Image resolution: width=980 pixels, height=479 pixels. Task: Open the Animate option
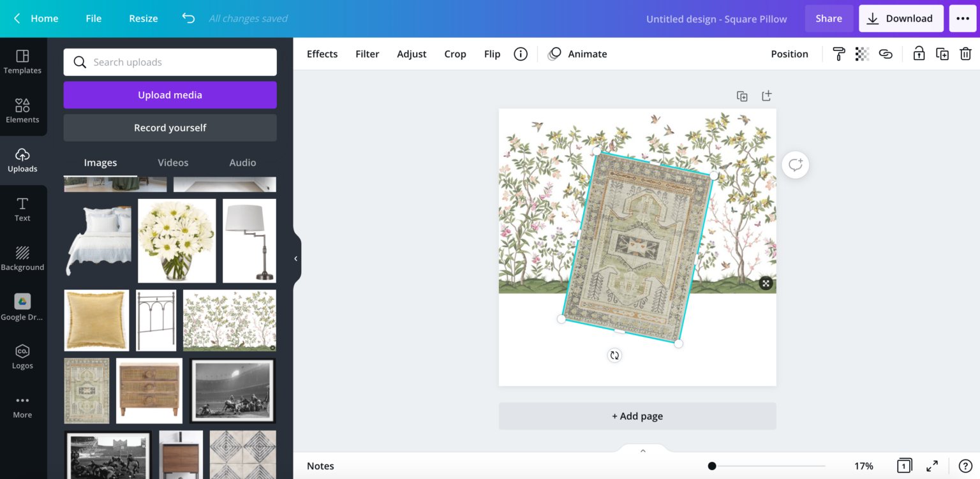tap(577, 54)
